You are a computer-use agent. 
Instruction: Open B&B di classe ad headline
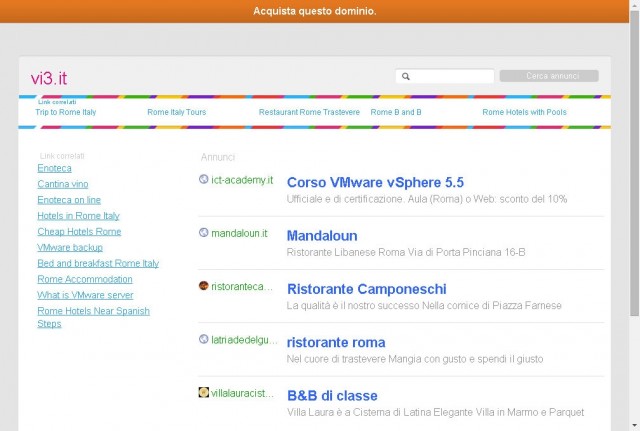tap(332, 395)
